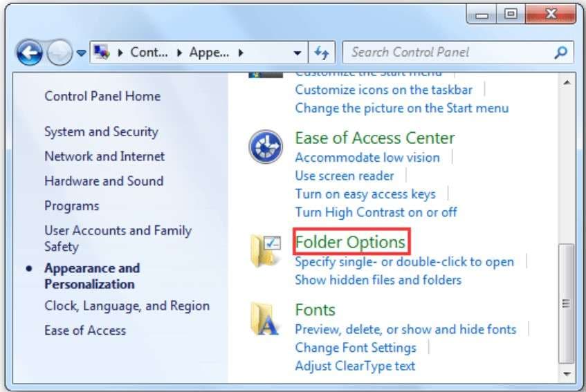Expand the Appe... breadcrumb arrow
This screenshot has height=392, width=586.
pos(241,53)
